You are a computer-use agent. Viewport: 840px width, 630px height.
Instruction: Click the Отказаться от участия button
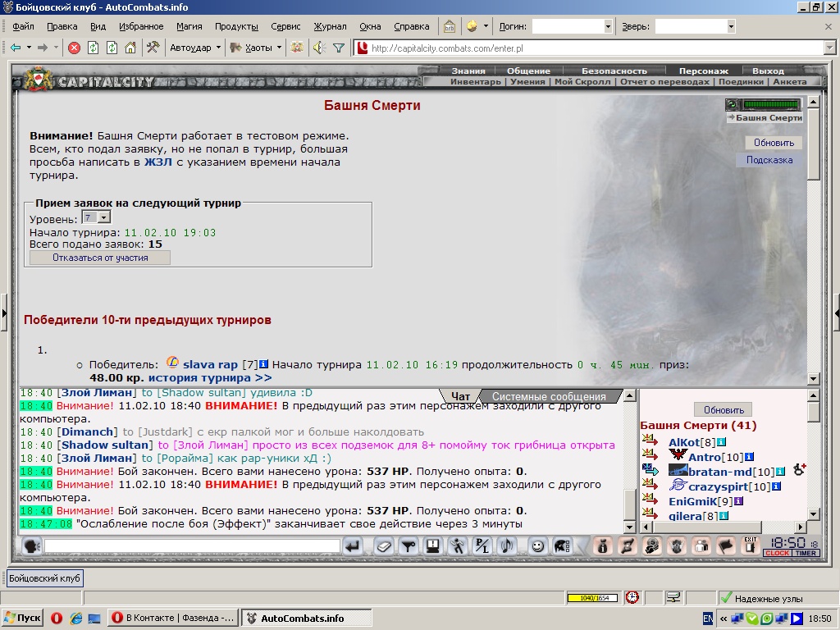pyautogui.click(x=100, y=258)
